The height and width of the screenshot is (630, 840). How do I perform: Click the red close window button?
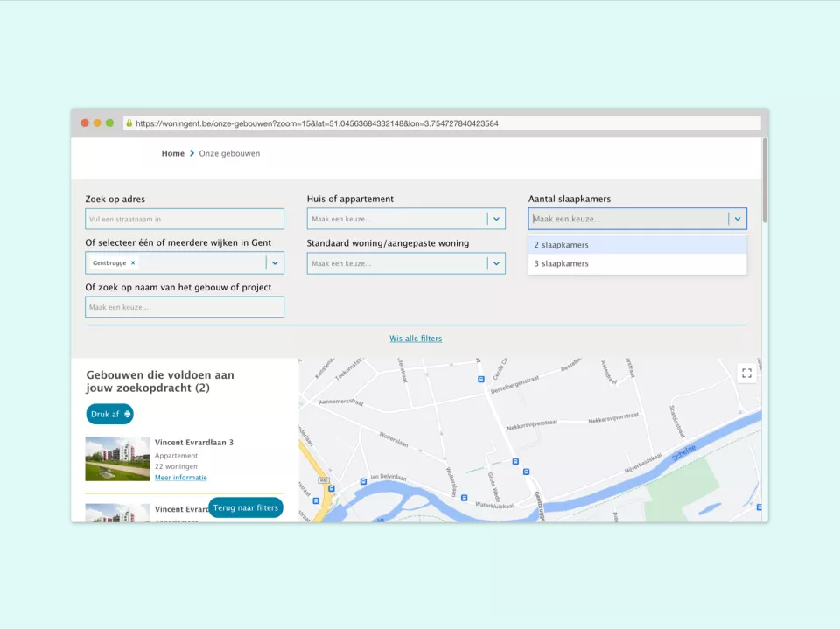tap(85, 122)
